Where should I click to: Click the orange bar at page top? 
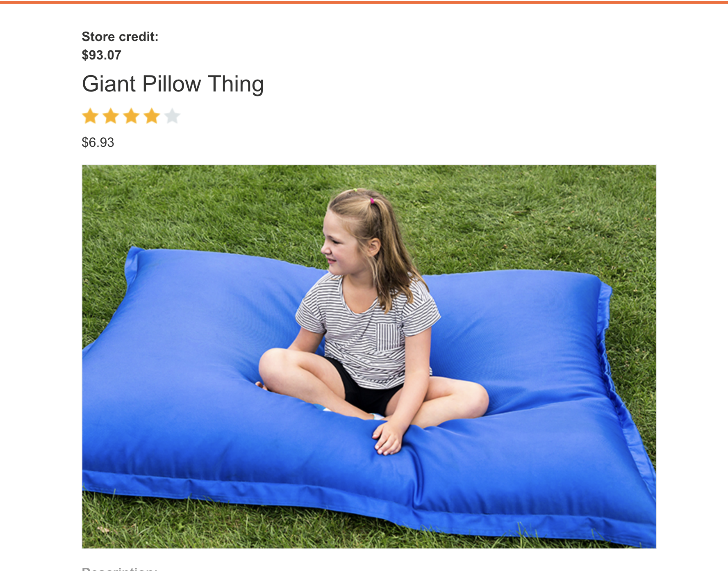coord(364,2)
